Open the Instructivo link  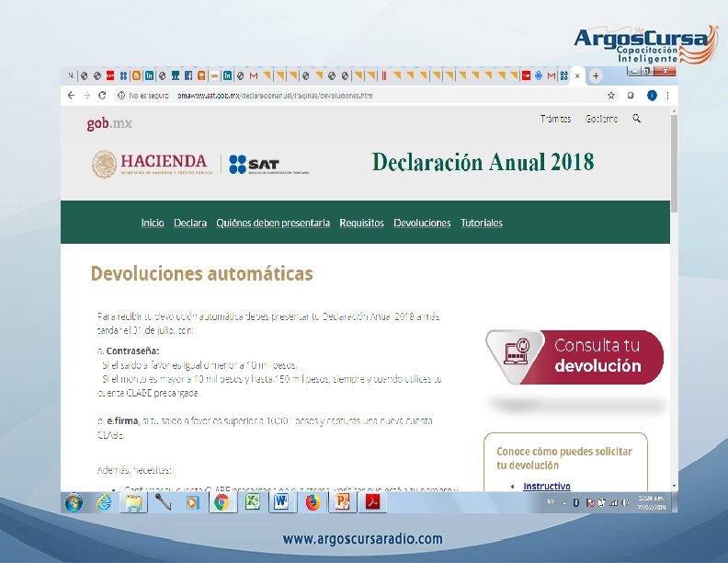[x=547, y=486]
